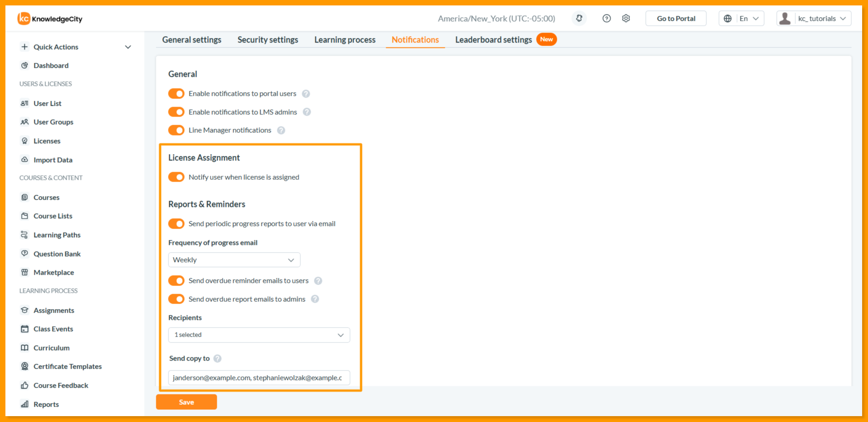Open Frequency of progress email dropdown
The width and height of the screenshot is (868, 422).
coord(234,260)
